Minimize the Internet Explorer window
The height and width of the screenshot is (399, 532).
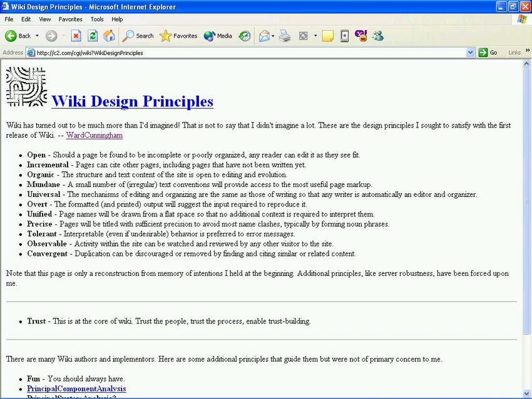click(x=502, y=6)
